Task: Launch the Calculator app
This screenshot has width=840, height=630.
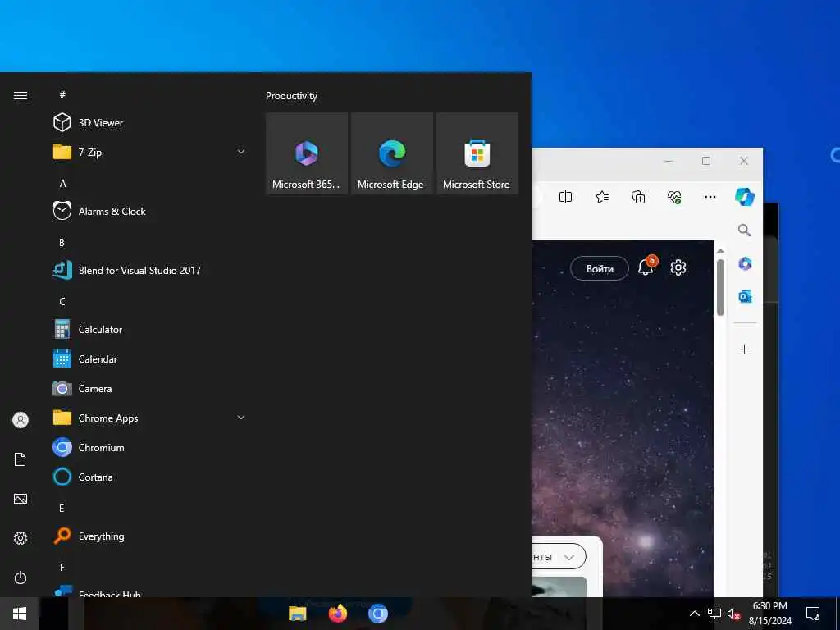Action: pos(150,330)
